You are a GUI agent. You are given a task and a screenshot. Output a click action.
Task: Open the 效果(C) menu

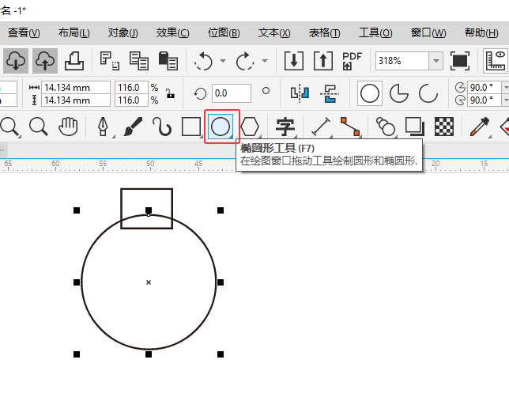[172, 32]
